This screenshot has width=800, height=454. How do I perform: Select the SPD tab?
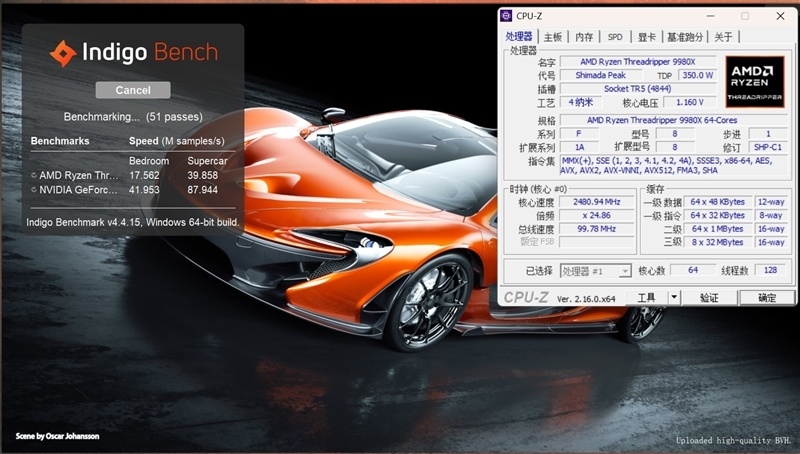coord(615,37)
